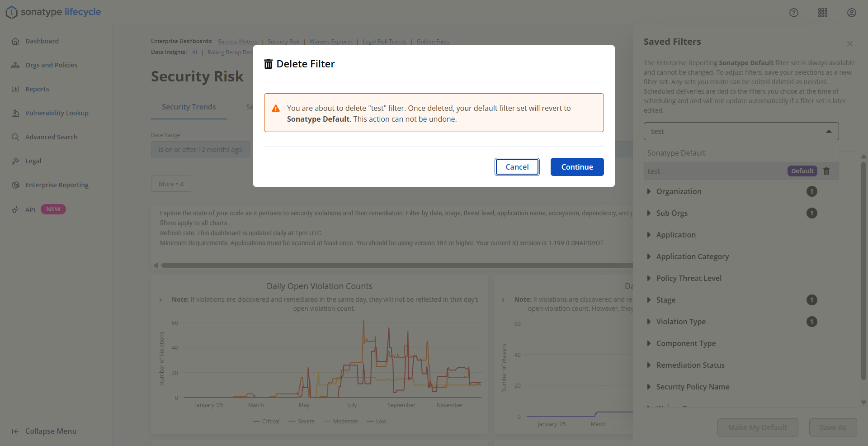Go to Orgs and Policies
Image resolution: width=868 pixels, height=446 pixels.
[x=51, y=65]
